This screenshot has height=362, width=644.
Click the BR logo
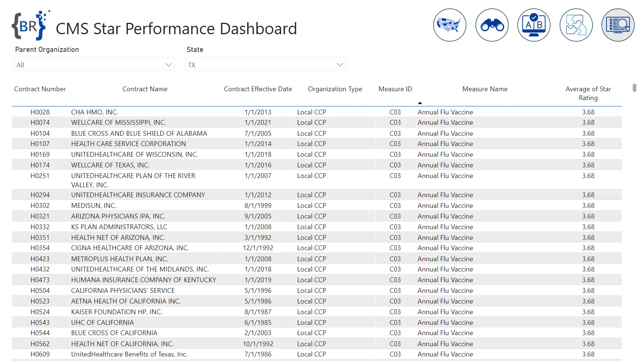coord(31,26)
